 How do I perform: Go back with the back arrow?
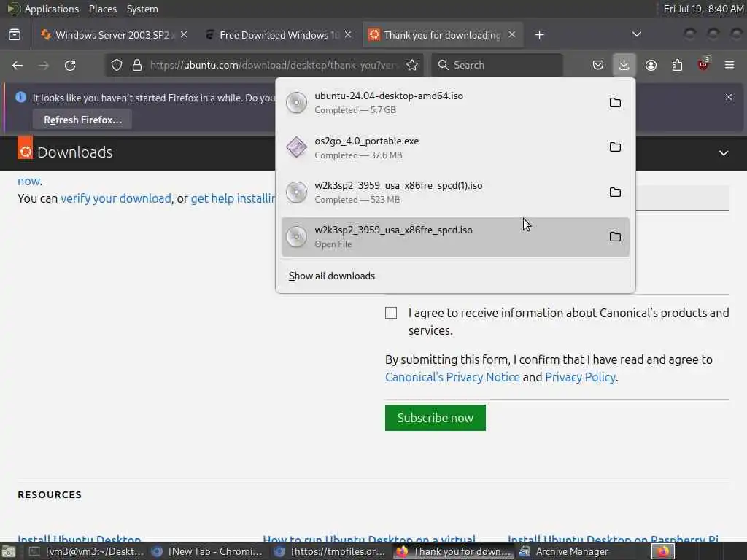(18, 65)
